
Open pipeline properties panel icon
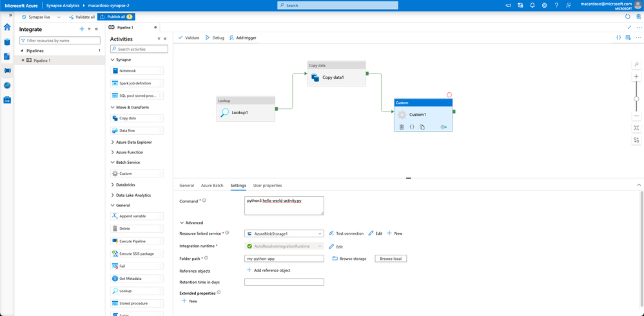coord(628,37)
